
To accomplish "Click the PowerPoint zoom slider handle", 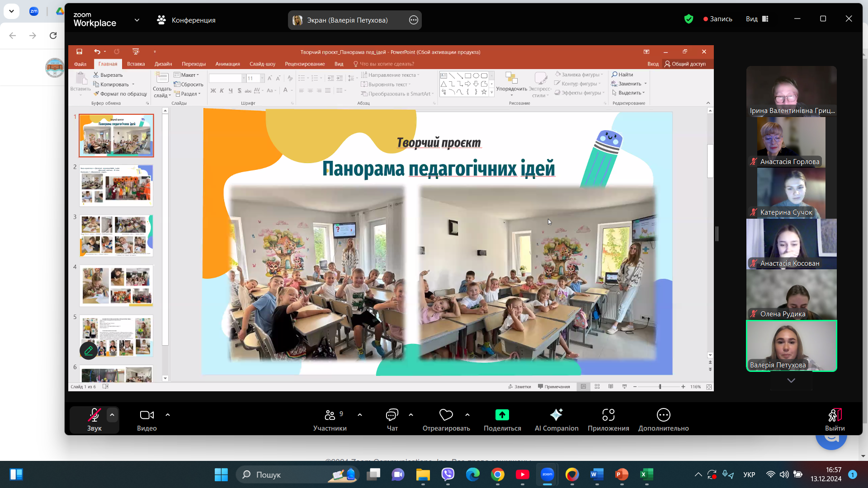I will coord(660,387).
